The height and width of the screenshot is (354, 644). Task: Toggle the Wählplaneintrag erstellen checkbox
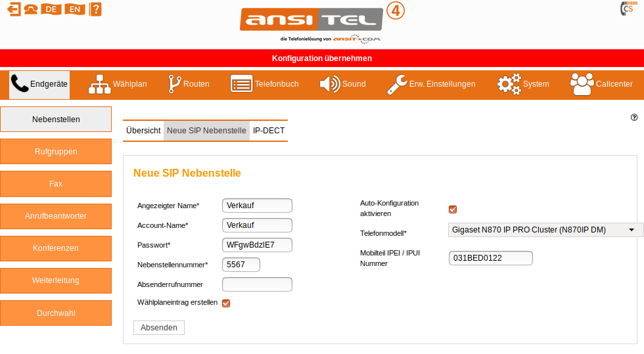pos(226,303)
